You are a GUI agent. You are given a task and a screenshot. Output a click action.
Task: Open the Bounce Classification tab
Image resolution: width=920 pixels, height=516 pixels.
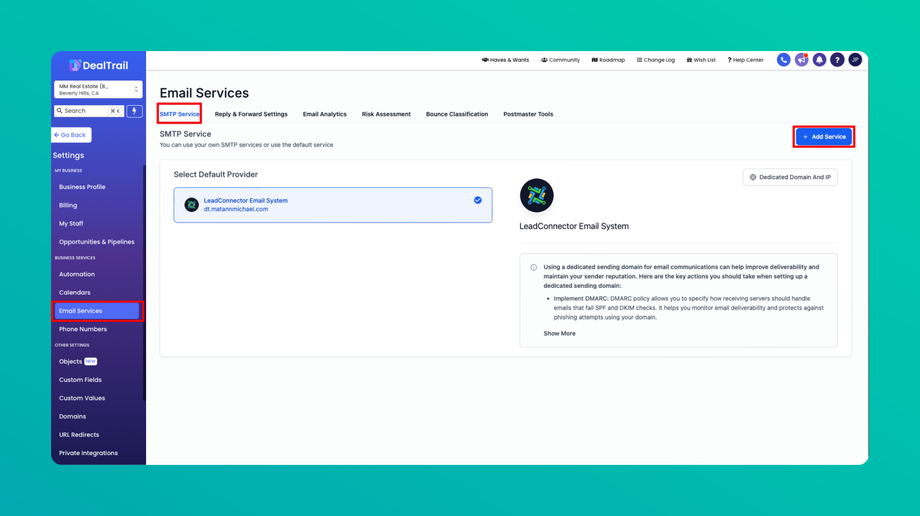click(457, 114)
